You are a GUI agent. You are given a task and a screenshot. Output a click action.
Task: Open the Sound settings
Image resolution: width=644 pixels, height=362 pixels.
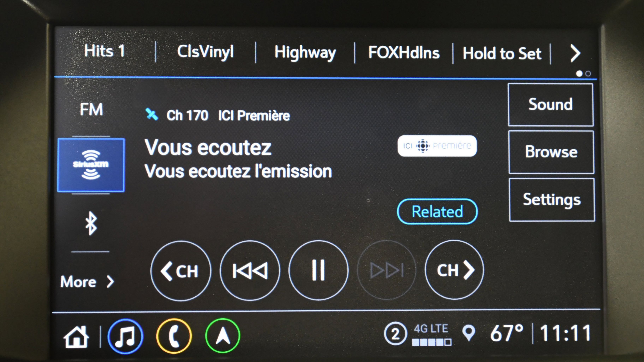[551, 105]
